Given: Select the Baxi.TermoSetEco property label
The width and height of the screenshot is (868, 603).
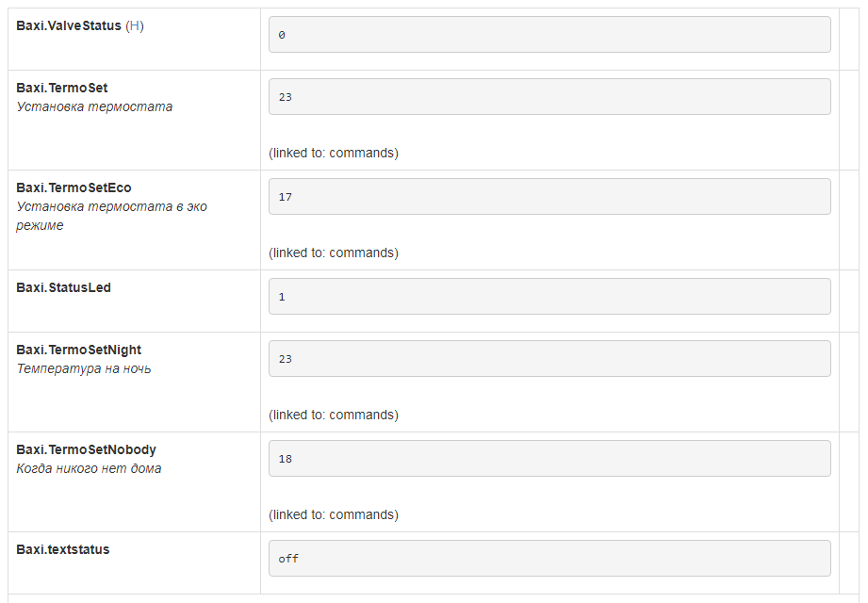Looking at the screenshot, I should pyautogui.click(x=74, y=188).
